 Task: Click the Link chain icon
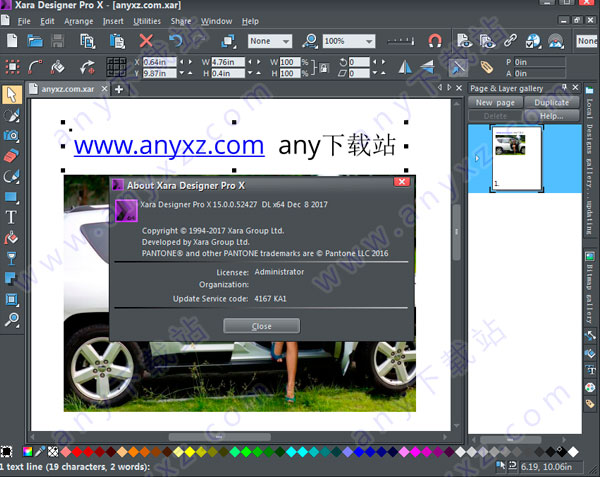click(x=510, y=40)
